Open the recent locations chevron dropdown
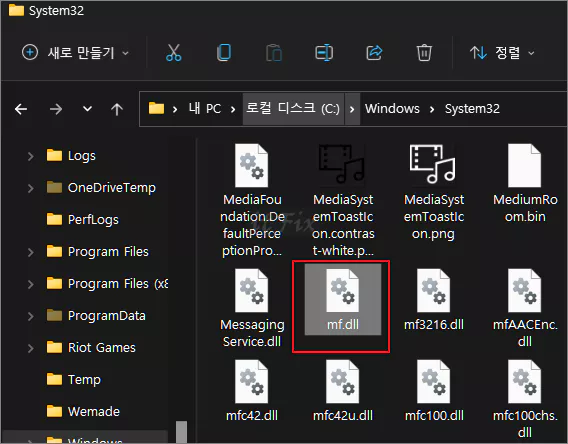The width and height of the screenshot is (568, 444). [x=87, y=109]
